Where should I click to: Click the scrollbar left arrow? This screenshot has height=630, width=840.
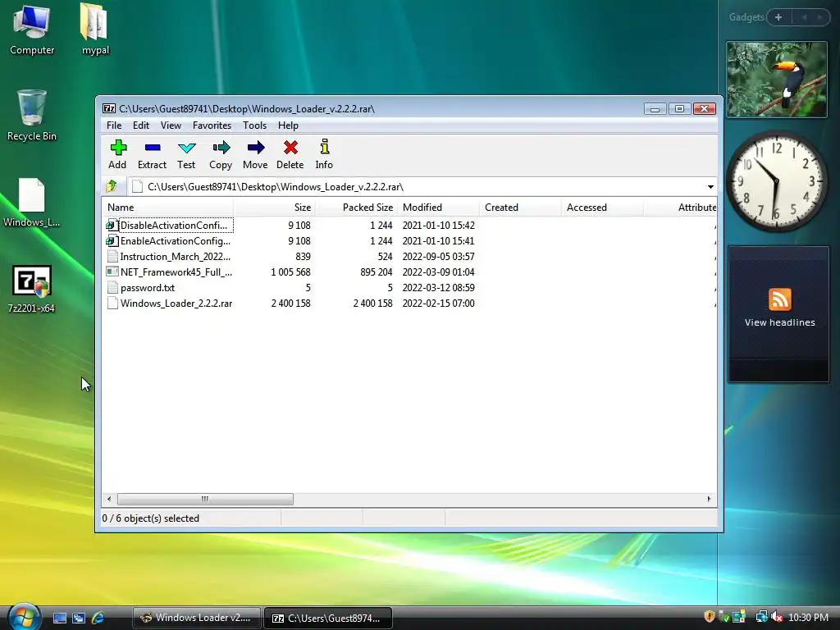pos(109,499)
